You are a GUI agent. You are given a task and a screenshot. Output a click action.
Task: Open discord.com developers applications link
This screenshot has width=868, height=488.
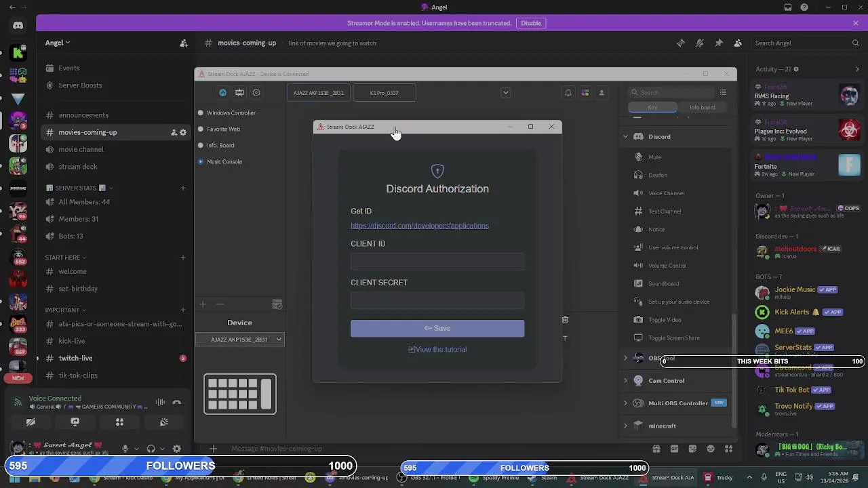(420, 226)
